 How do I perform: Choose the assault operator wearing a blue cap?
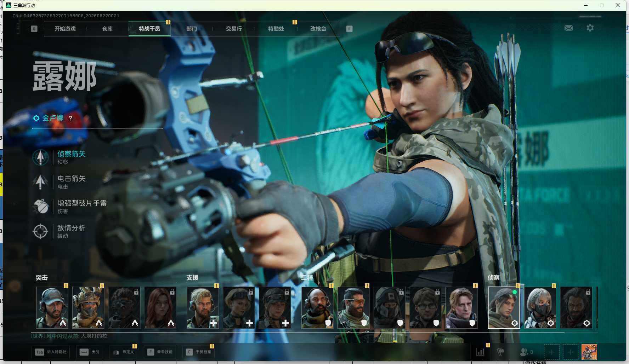(52, 308)
